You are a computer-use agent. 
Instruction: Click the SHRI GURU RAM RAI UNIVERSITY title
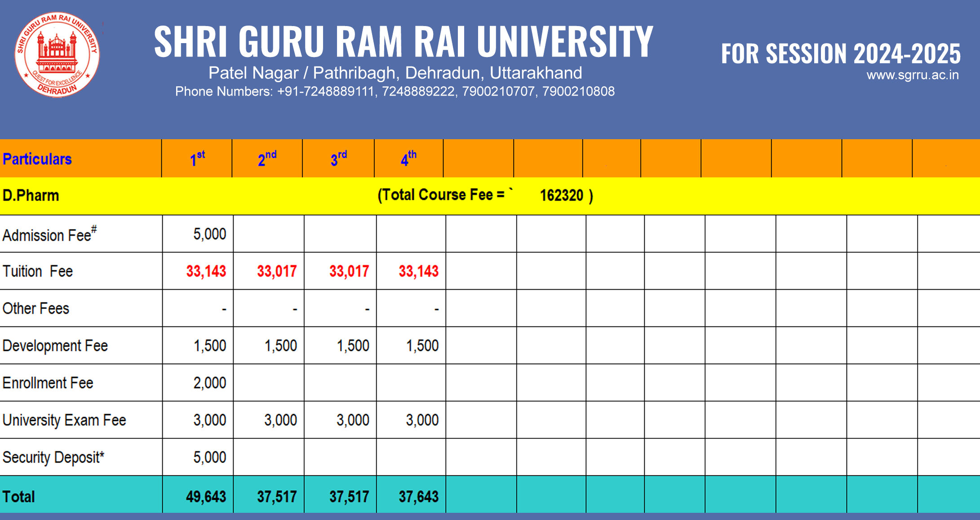point(403,42)
